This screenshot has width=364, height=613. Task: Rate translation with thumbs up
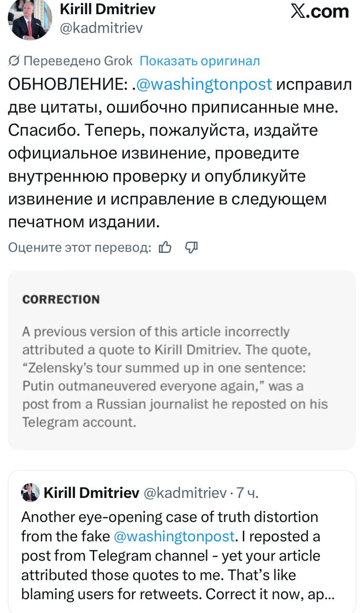[165, 247]
